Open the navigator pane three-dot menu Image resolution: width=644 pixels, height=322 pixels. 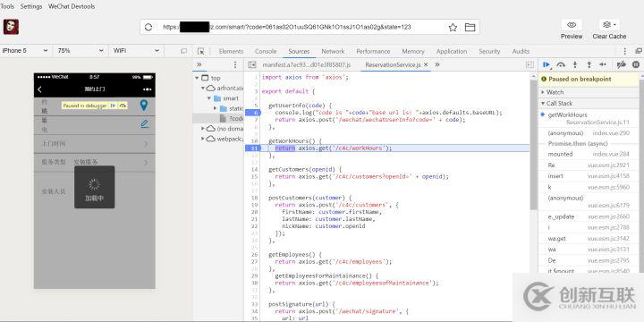pos(235,64)
